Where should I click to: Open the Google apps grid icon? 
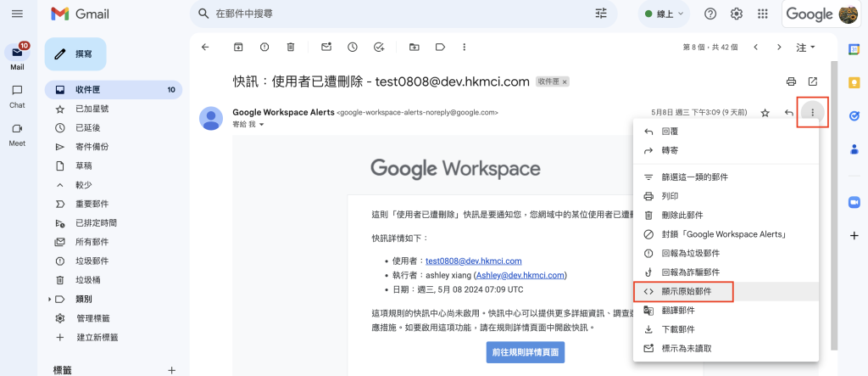(x=762, y=14)
